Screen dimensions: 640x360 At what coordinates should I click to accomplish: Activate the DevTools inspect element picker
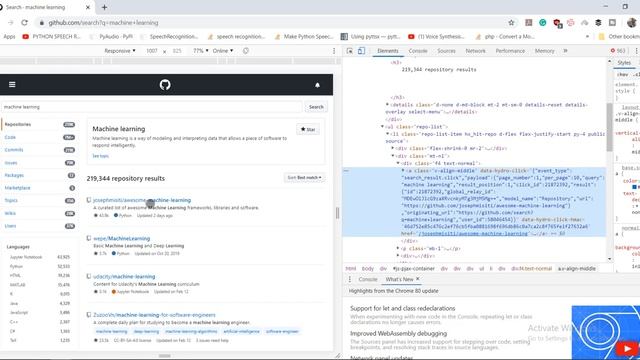pos(349,51)
